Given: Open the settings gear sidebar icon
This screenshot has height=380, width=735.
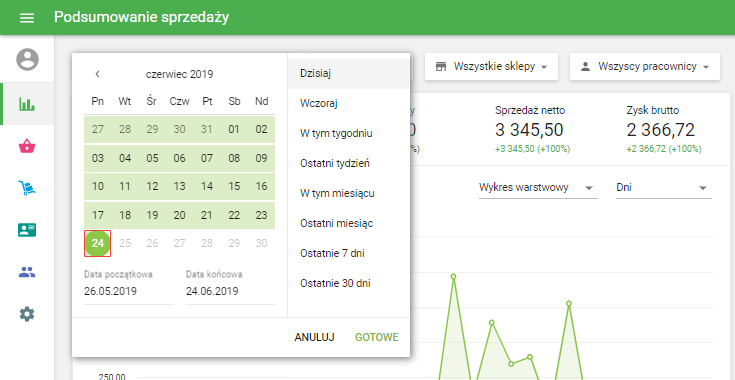Looking at the screenshot, I should 27,313.
